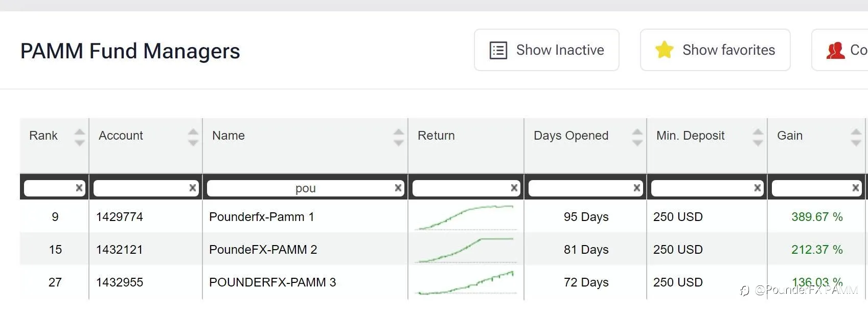Clear the Return filter using its X icon

pyautogui.click(x=514, y=188)
